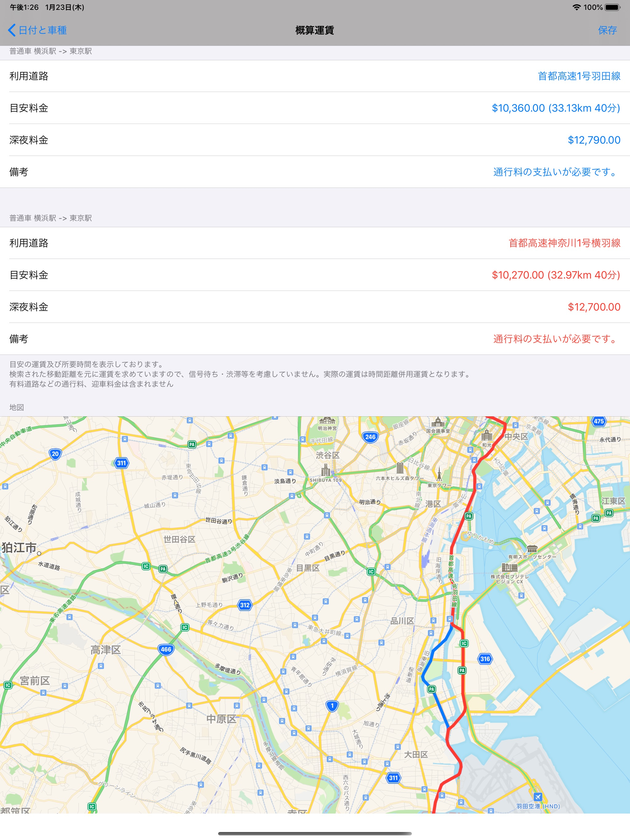This screenshot has width=630, height=840.
Task: Select the 首都高速神奈川1号横羽線 route value
Action: coord(564,243)
